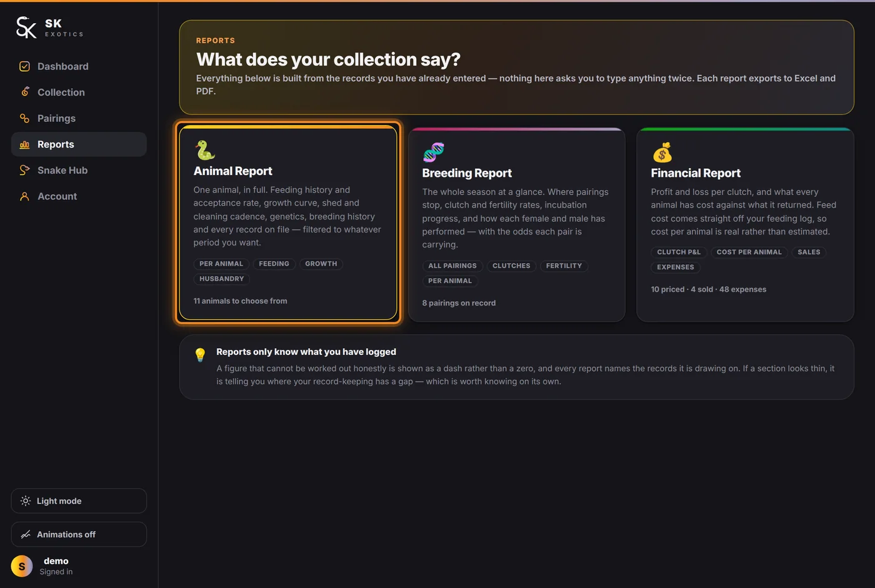Open the Collection page
This screenshot has height=588, width=875.
coord(79,92)
